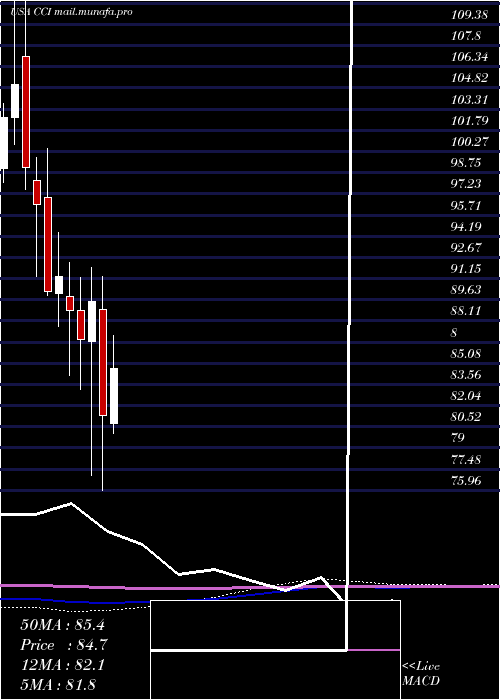Screen dimensions: 500x700
Task: Click the <<Live MACD label
Action: 421,673
